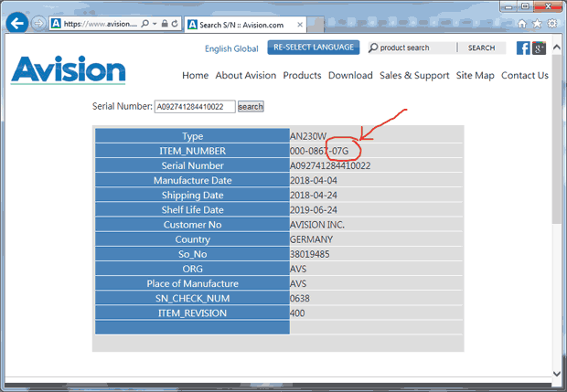Open the About Avision menu

click(246, 76)
